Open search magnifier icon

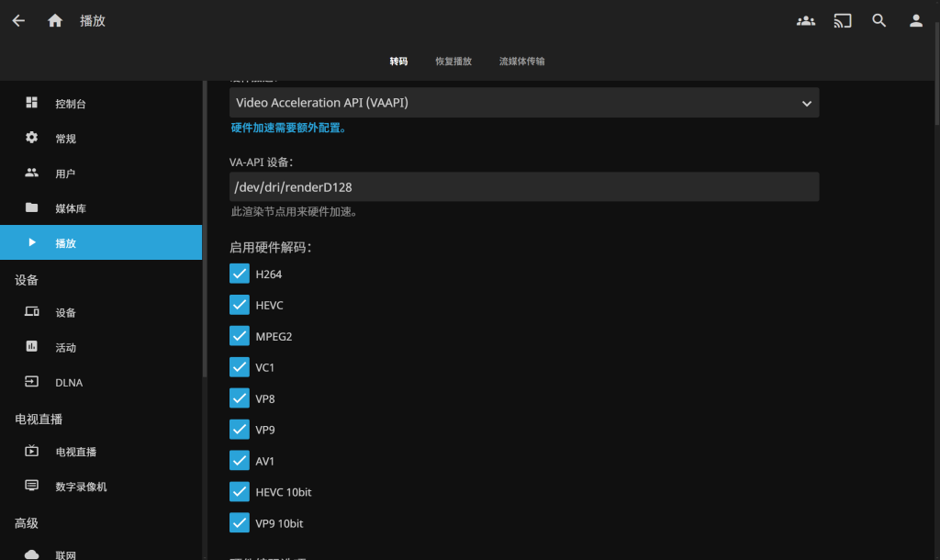click(879, 20)
